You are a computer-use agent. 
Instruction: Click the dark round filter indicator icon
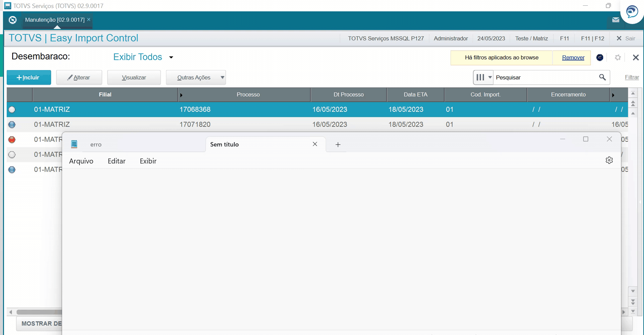tap(600, 57)
